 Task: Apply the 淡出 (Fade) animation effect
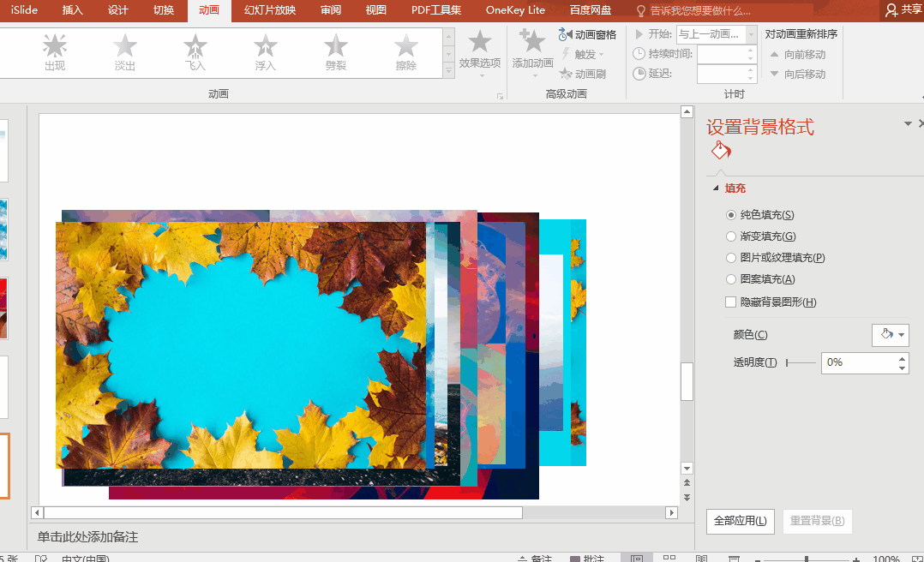pyautogui.click(x=125, y=52)
